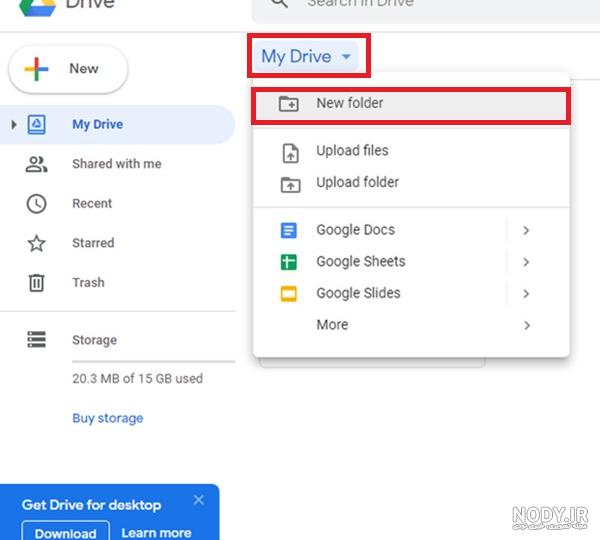
Task: Click the New folder icon in the menu
Action: pos(289,104)
